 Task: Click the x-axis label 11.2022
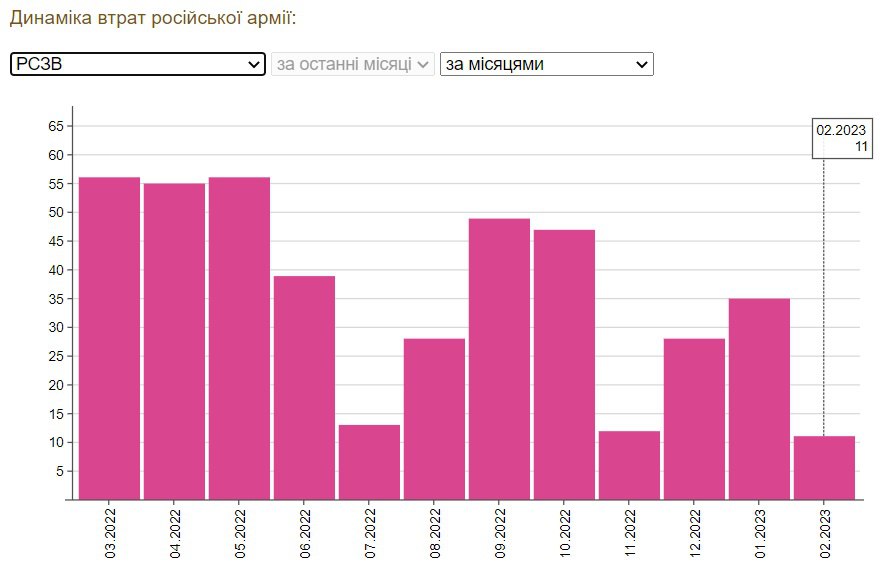click(x=630, y=534)
